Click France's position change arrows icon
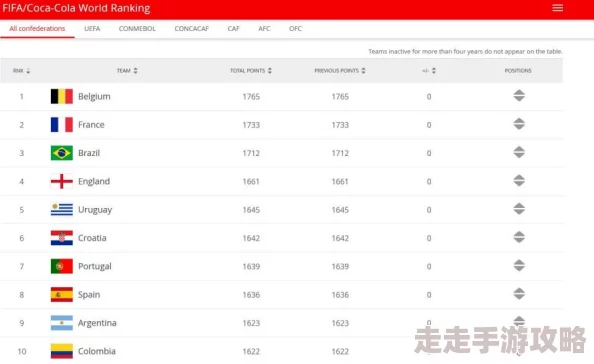This screenshot has height=364, width=594. [x=519, y=124]
